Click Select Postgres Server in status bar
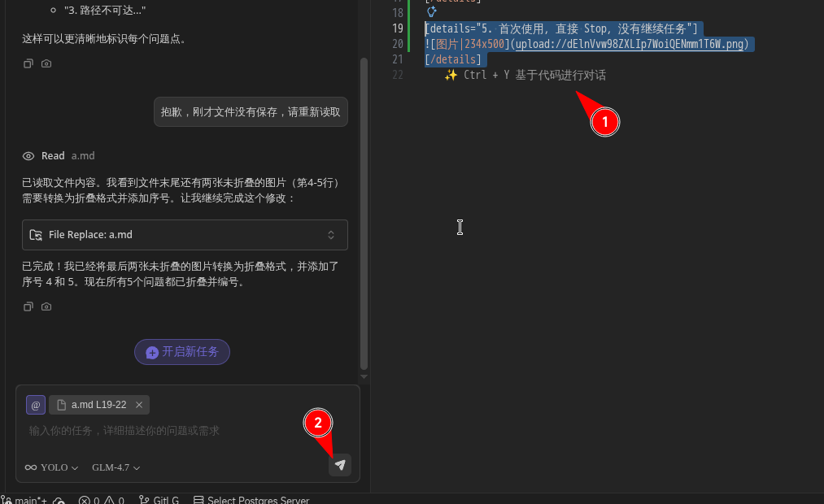Screen dimensions: 824x504 [x=251, y=500]
